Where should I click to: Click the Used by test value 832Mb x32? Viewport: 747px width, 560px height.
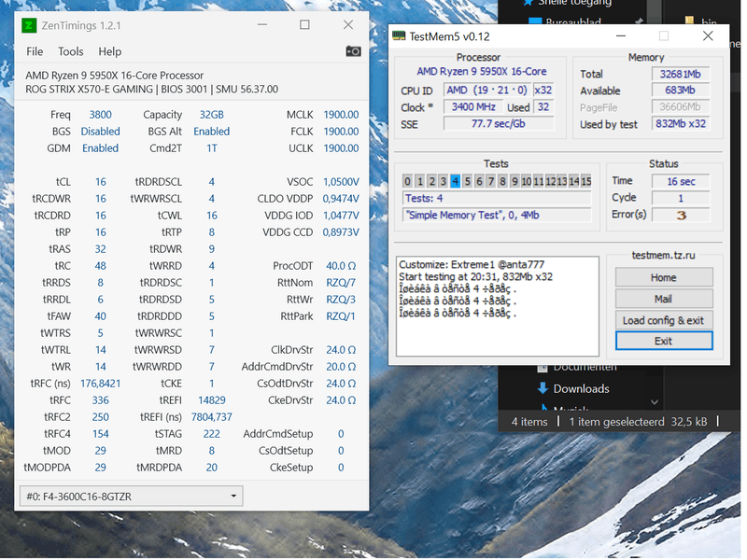pyautogui.click(x=681, y=123)
